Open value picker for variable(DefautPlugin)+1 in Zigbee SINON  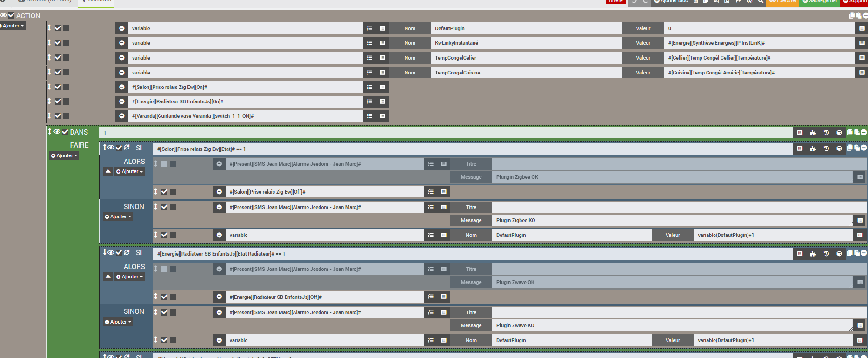(x=860, y=235)
